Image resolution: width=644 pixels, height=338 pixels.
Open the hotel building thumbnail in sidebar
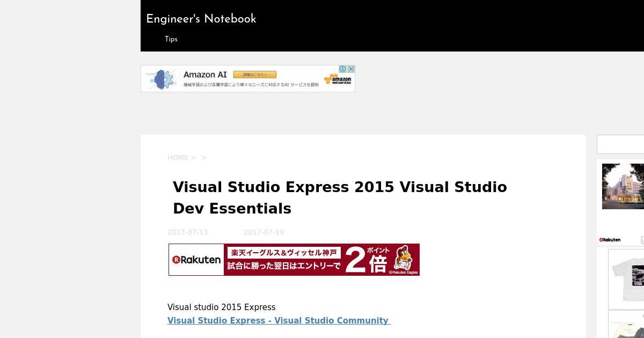pos(623,186)
